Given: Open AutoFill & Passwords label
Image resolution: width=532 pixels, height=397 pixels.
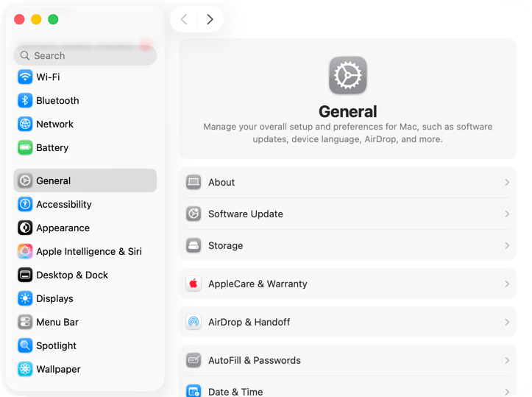Looking at the screenshot, I should tap(255, 360).
